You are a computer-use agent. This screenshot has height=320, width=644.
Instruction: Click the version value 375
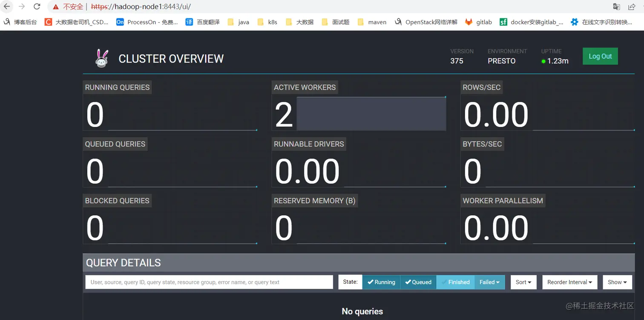pyautogui.click(x=457, y=61)
